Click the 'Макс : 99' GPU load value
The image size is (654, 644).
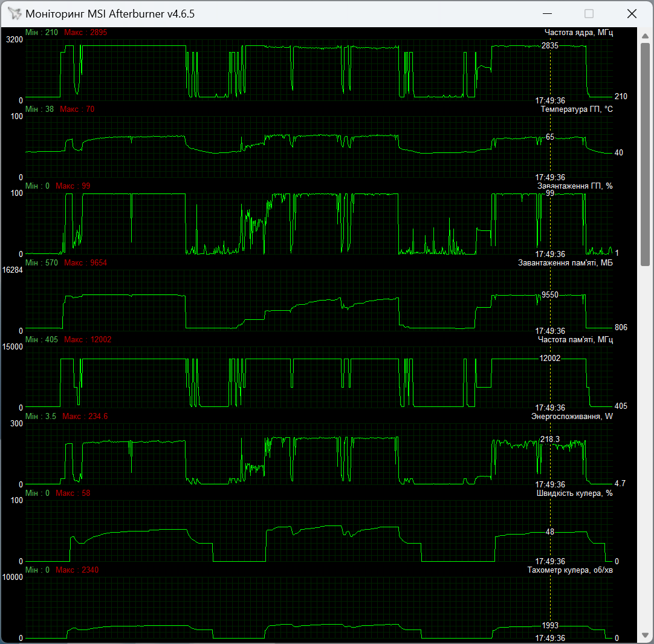click(x=73, y=186)
